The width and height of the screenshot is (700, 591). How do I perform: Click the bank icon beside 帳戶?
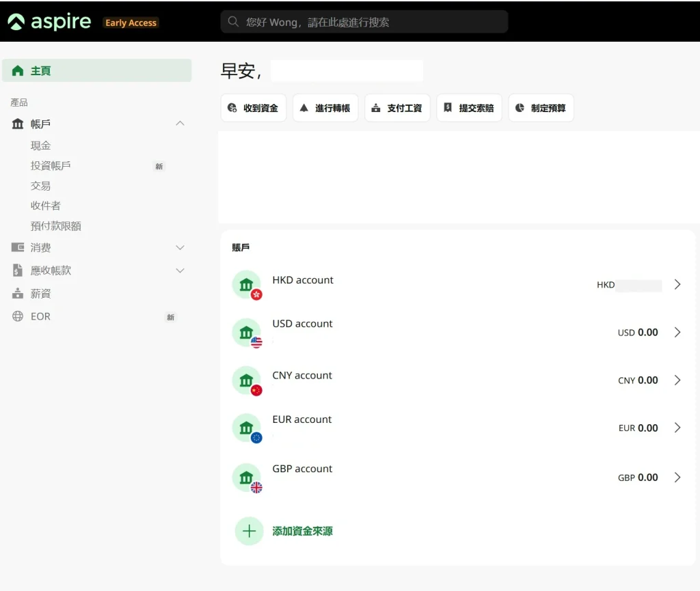18,124
